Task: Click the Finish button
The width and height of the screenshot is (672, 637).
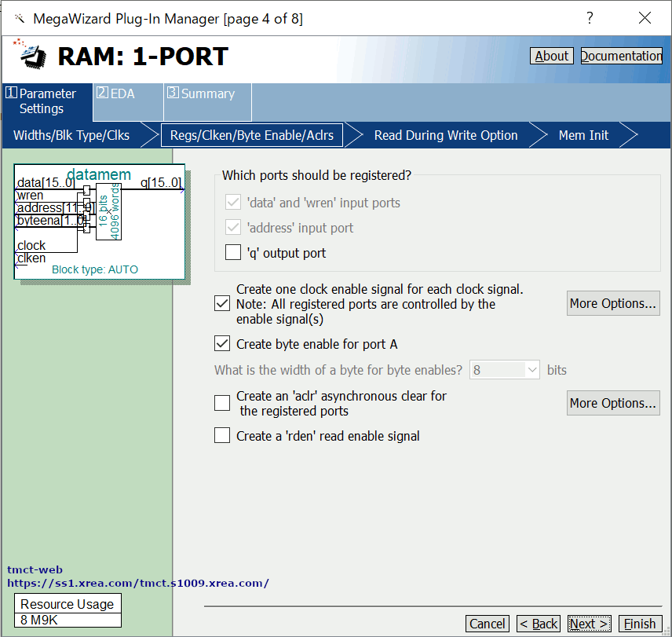Action: coord(641,624)
